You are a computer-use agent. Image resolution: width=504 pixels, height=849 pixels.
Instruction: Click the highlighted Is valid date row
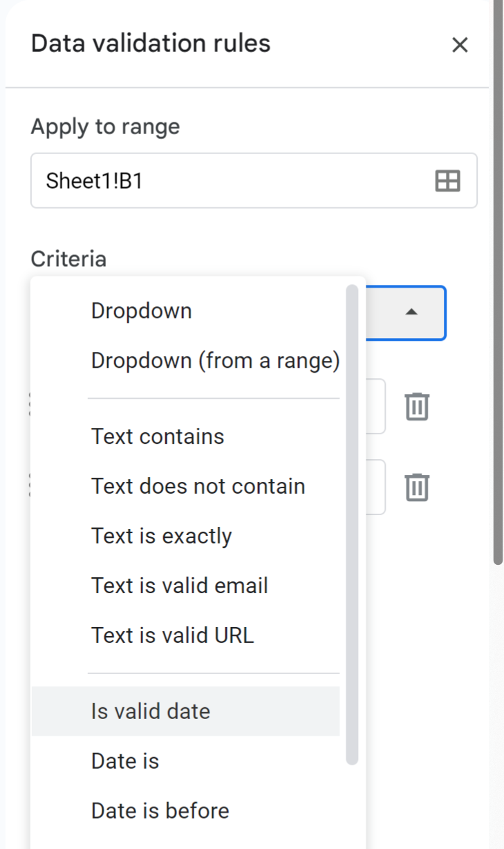point(149,711)
